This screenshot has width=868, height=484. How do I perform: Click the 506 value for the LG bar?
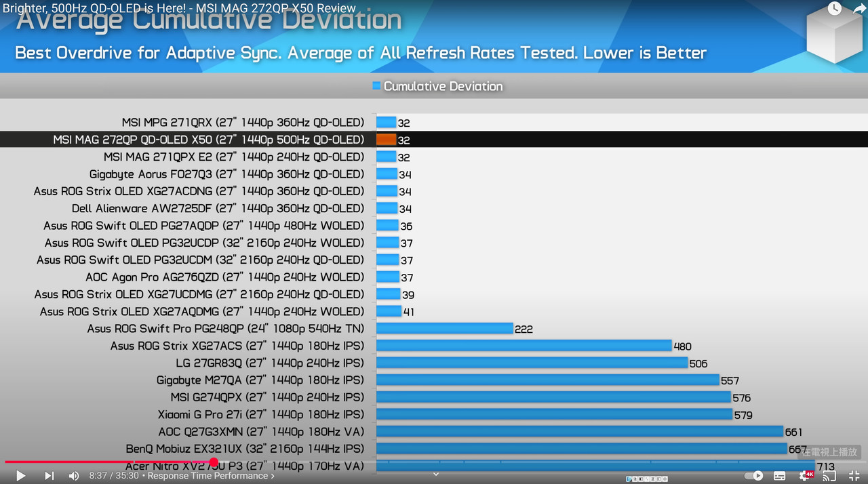pos(698,363)
